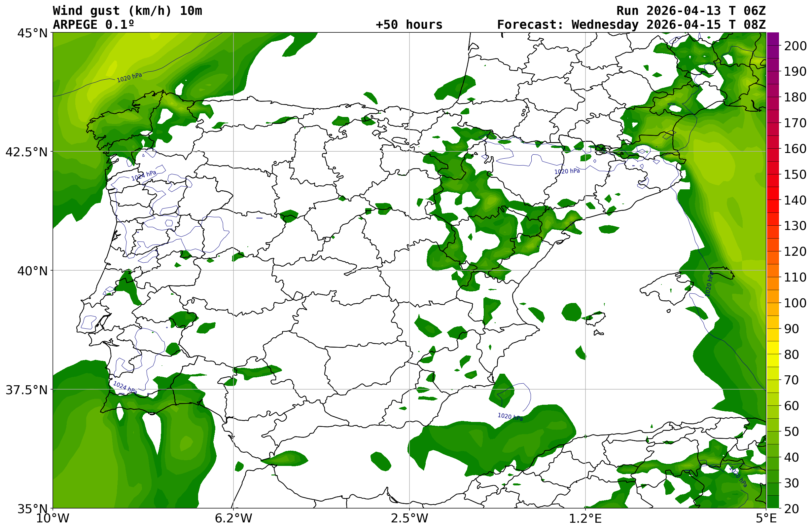The width and height of the screenshot is (812, 530).
Task: Click the '+50 hours' forecast offset text
Action: point(409,24)
